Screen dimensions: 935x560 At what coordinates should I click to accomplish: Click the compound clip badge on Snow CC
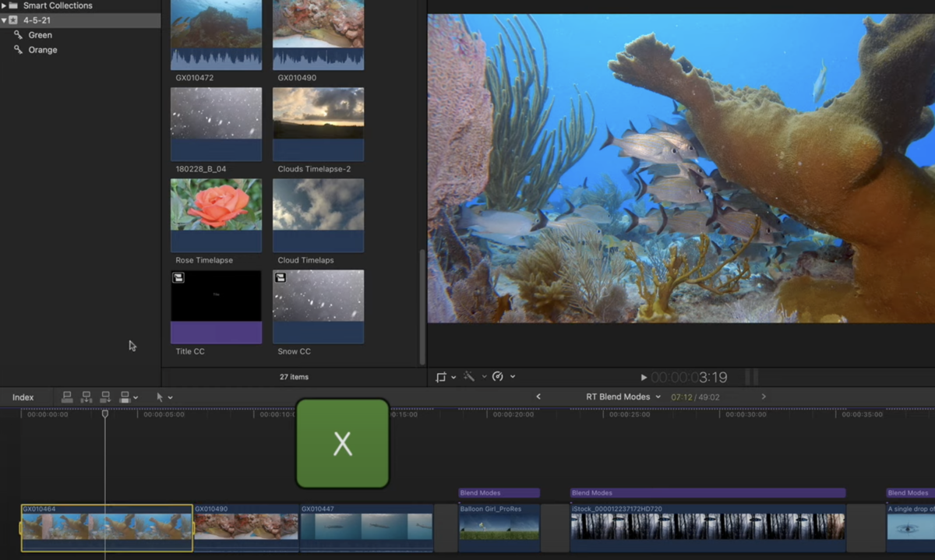(280, 277)
